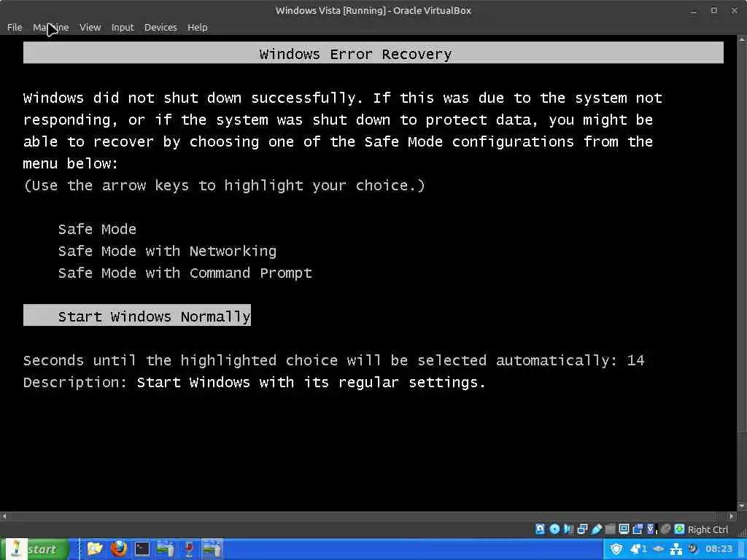Screen dimensions: 747x560
Task: Click the recording status icon
Action: click(638, 529)
